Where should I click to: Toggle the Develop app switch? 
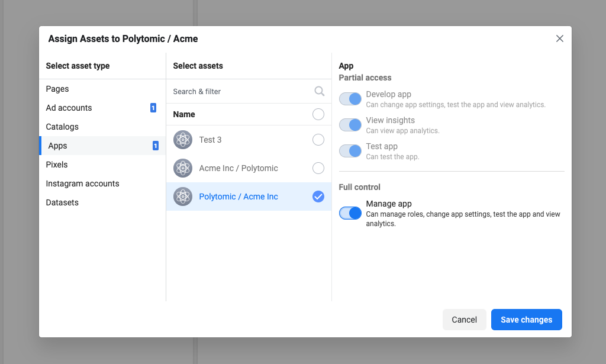[350, 99]
